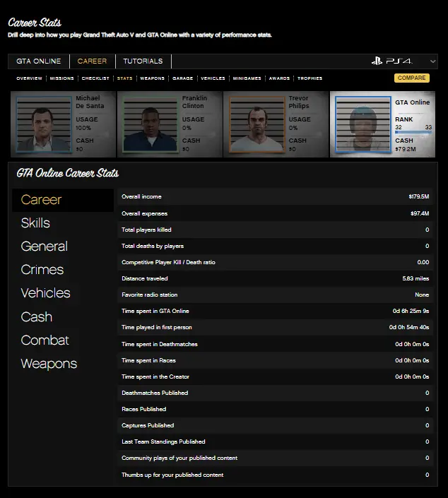
Task: Click Time played in first person label
Action: 157,327
